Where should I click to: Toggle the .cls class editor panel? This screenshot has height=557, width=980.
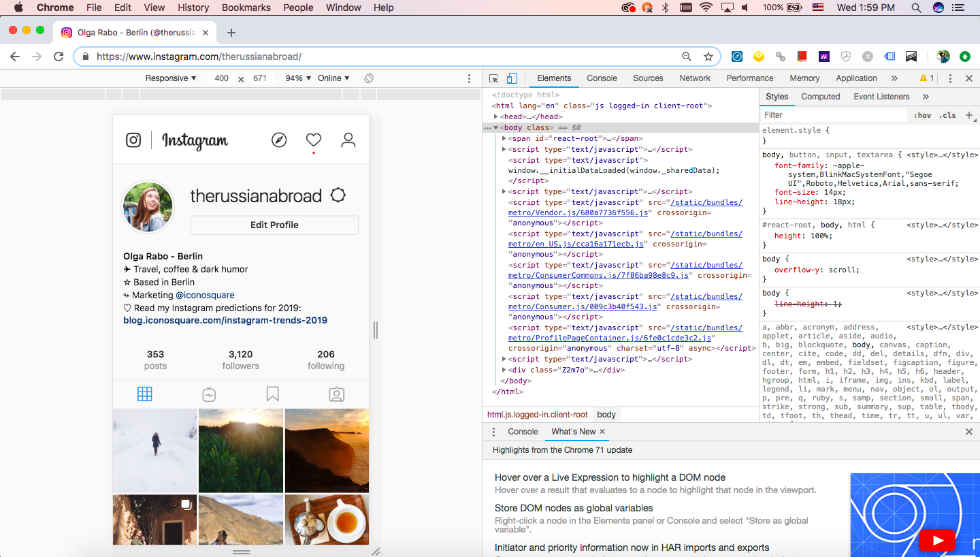pyautogui.click(x=948, y=115)
